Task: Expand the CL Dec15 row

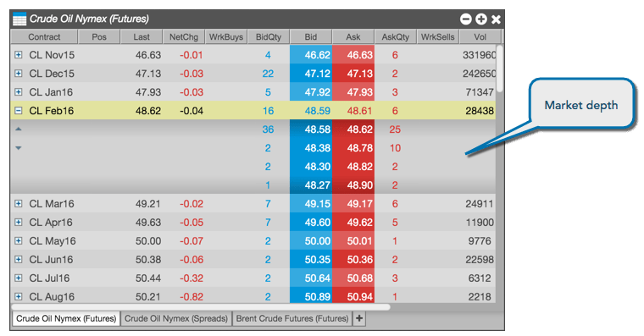Action: pos(18,73)
